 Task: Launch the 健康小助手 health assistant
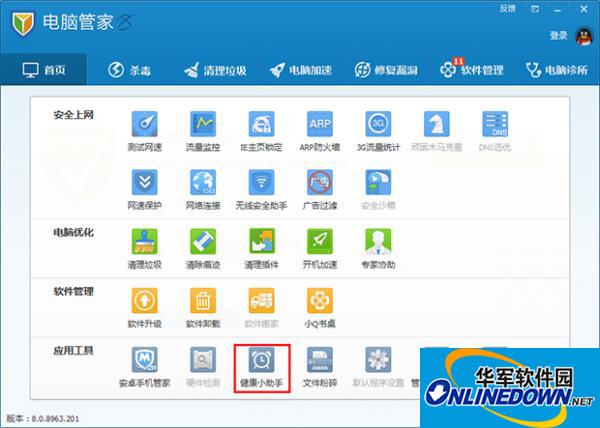click(262, 366)
